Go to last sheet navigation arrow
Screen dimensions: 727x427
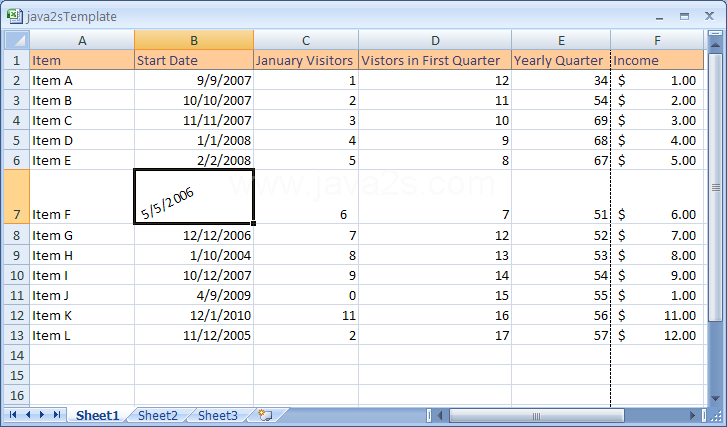click(57, 414)
